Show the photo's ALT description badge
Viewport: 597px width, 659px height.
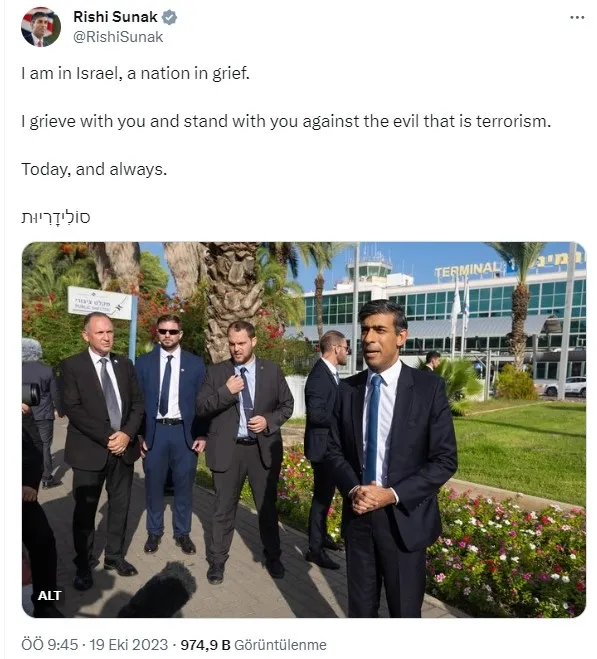point(49,596)
